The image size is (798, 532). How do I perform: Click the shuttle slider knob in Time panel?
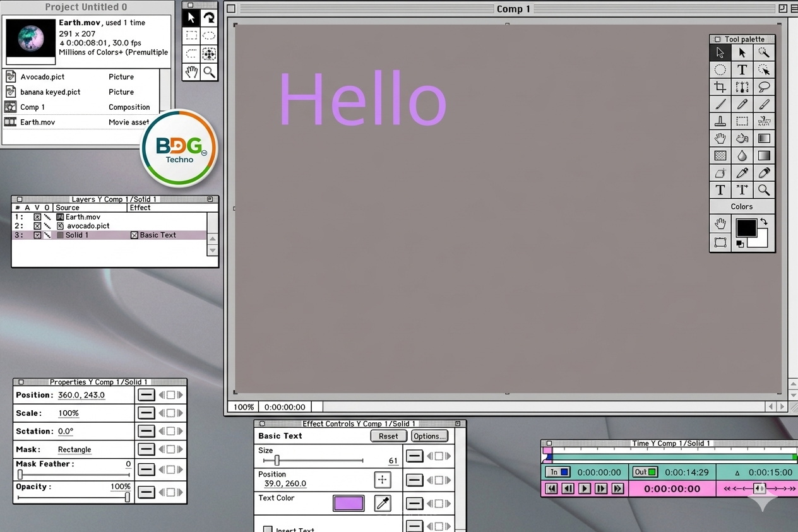pyautogui.click(x=759, y=488)
